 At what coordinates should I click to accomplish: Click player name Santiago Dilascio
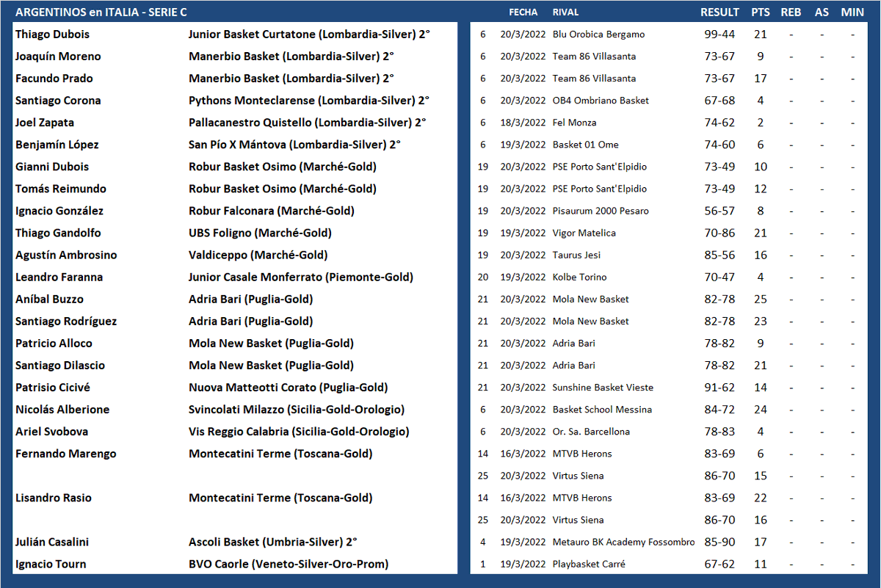(60, 365)
